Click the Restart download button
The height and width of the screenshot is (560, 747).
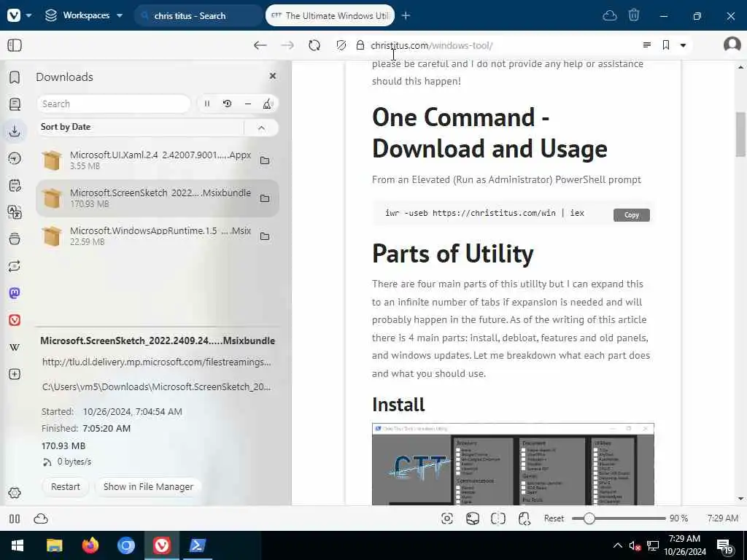tap(66, 486)
